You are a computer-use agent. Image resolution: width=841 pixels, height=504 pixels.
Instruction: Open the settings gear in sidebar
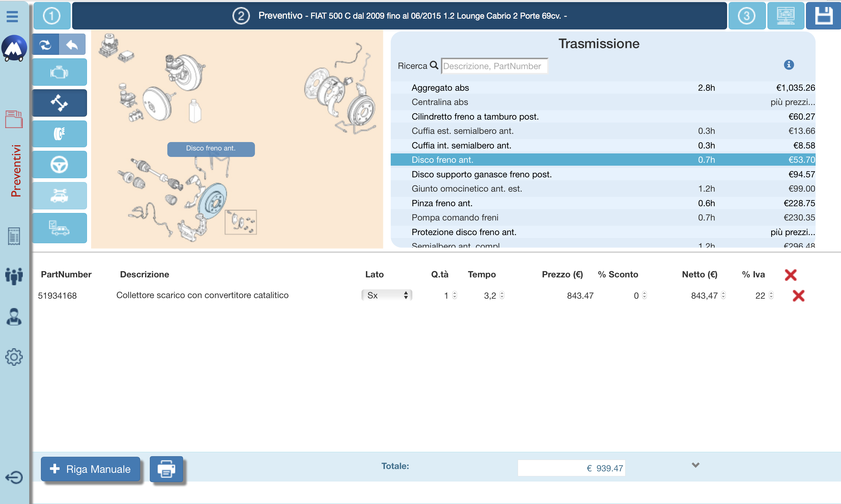click(x=14, y=357)
